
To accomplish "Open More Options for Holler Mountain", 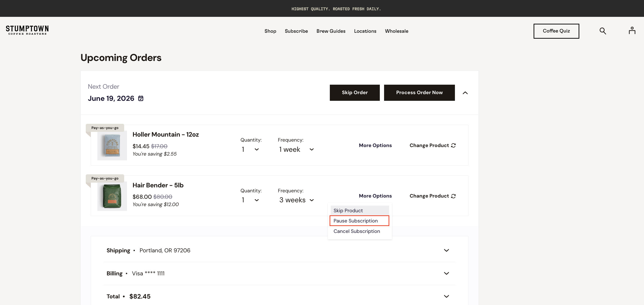I will coord(375,145).
